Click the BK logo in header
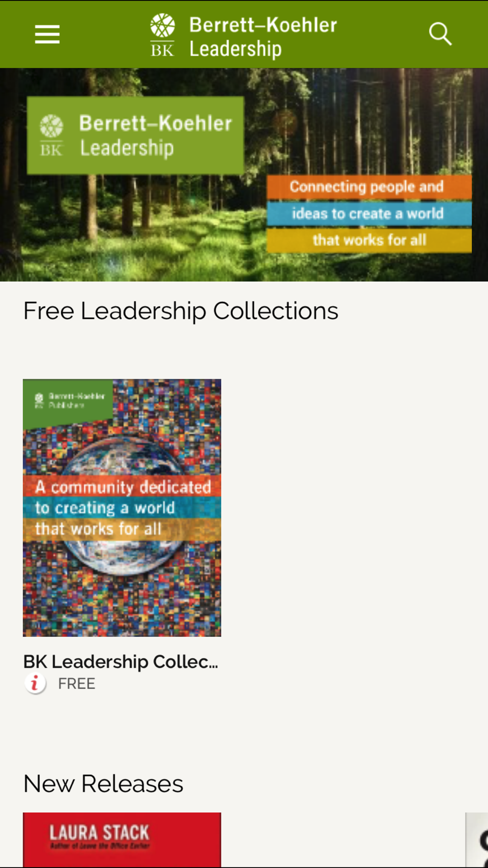 tap(163, 35)
